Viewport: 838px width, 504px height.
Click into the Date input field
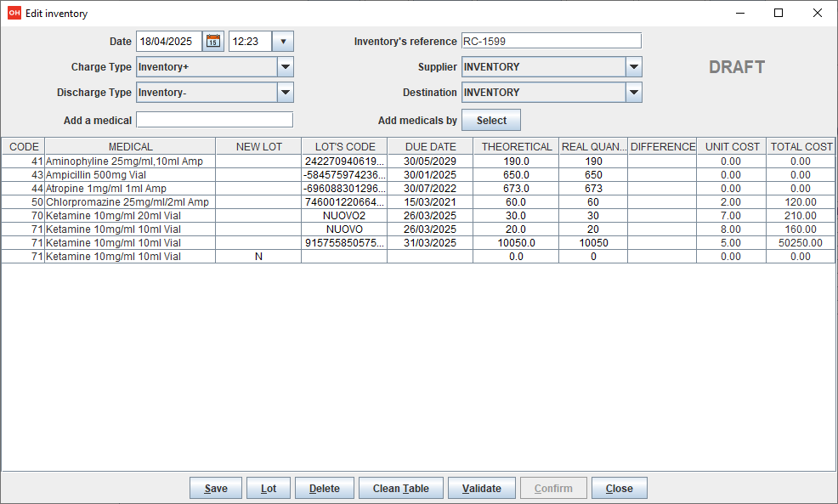click(x=168, y=41)
